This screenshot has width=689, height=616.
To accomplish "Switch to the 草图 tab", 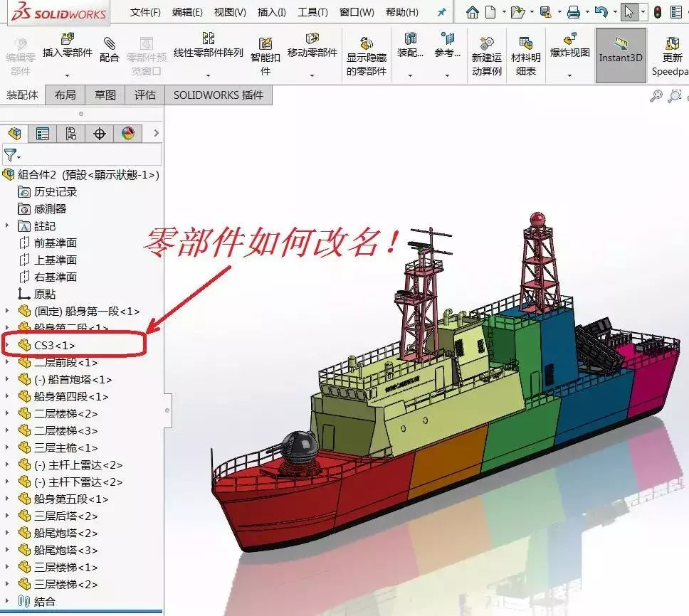I will pos(105,95).
